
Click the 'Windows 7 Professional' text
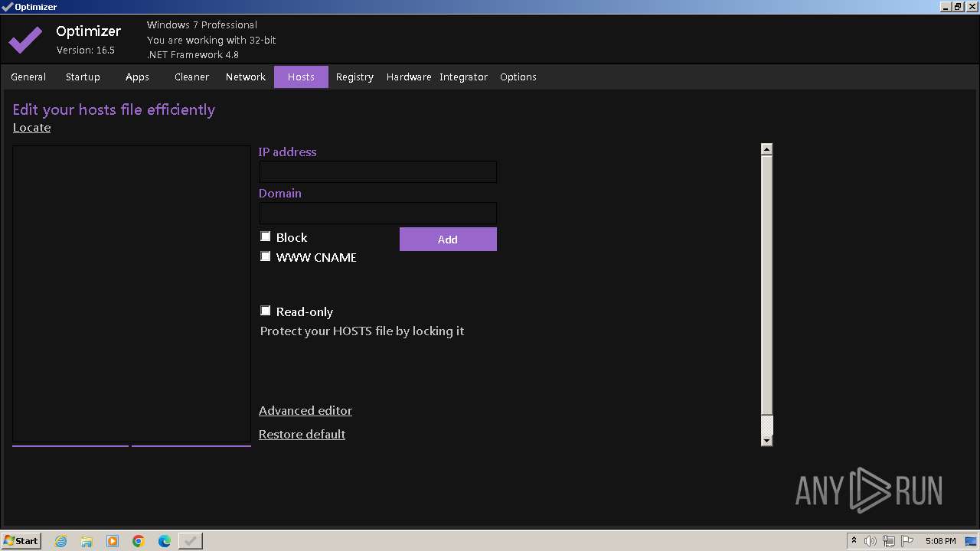pyautogui.click(x=202, y=25)
